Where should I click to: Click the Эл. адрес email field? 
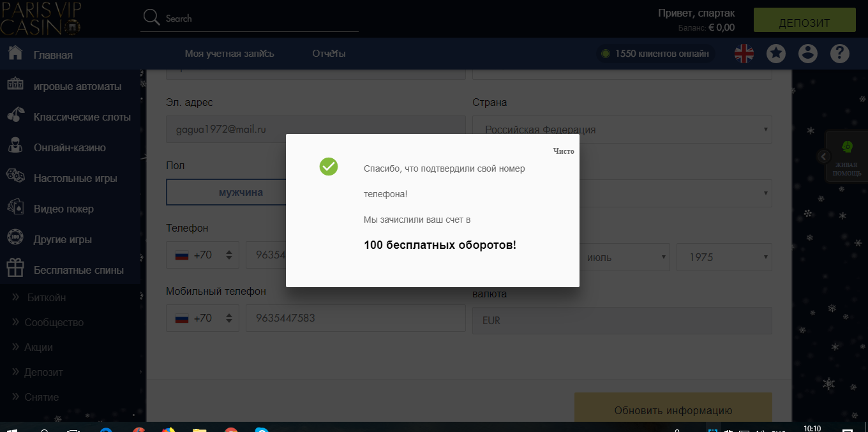click(x=316, y=130)
